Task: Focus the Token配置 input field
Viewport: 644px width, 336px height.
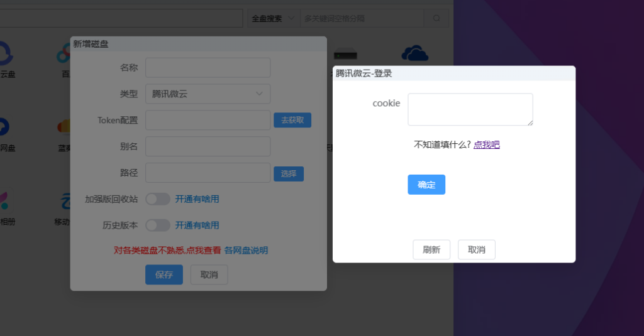Action: [x=208, y=120]
